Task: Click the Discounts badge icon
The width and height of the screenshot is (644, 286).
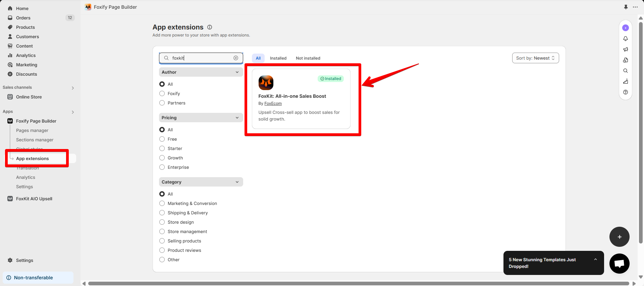Action: click(10, 74)
